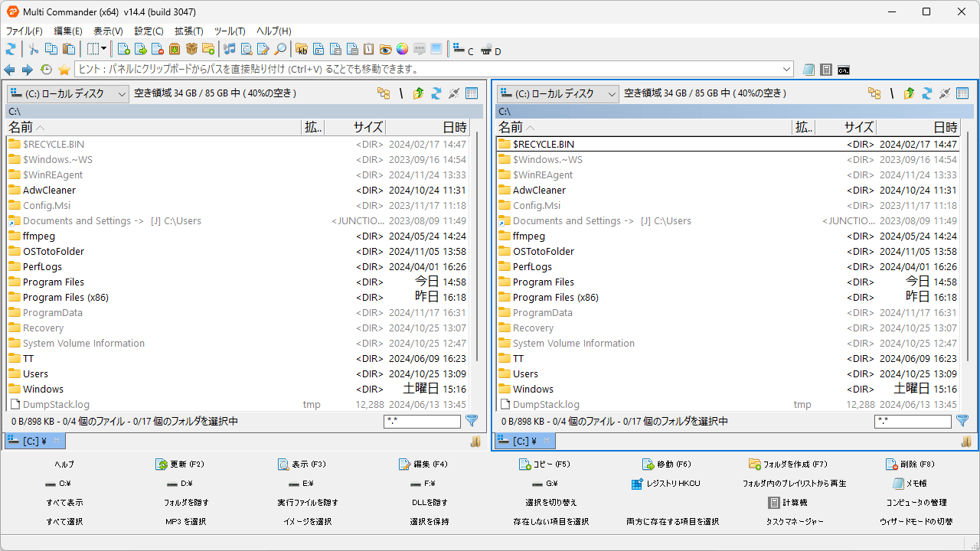Image resolution: width=980 pixels, height=551 pixels.
Task: Expand the path command line dropdown arrow
Action: pyautogui.click(x=787, y=70)
